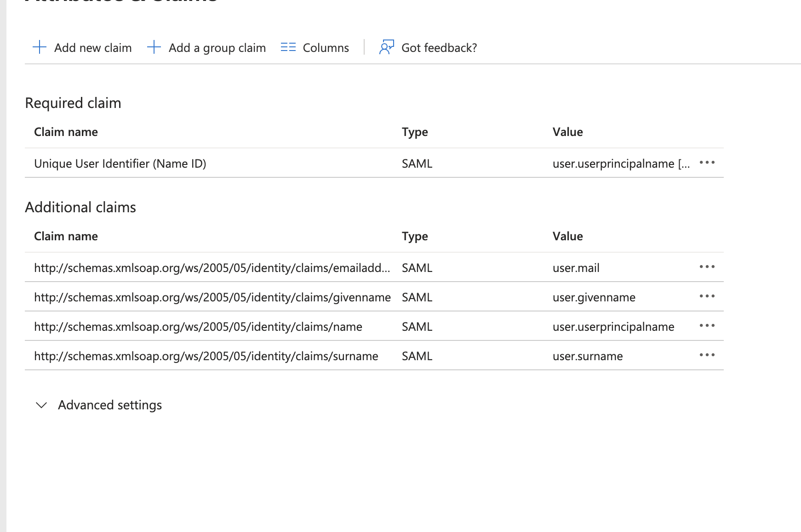Click the Columns list icon
The width and height of the screenshot is (801, 532).
(x=288, y=47)
